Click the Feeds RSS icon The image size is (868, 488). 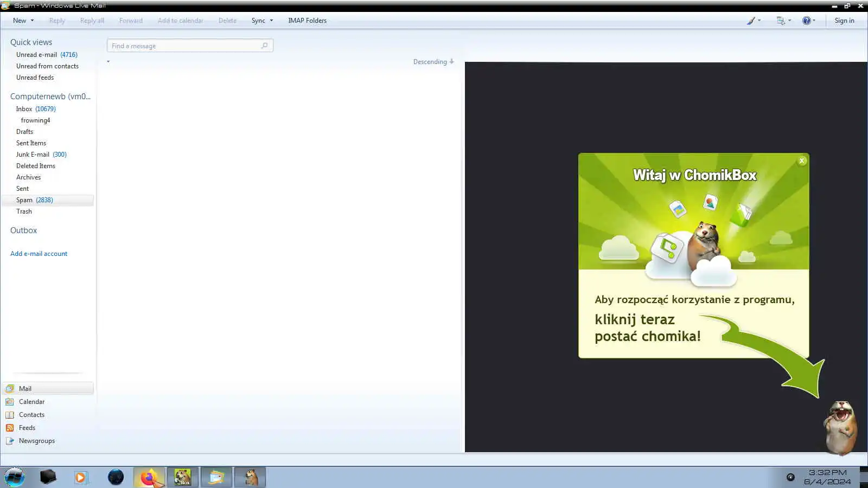[10, 428]
